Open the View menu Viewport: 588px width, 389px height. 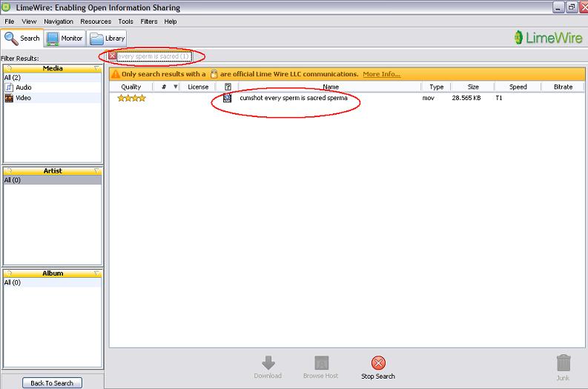[29, 21]
